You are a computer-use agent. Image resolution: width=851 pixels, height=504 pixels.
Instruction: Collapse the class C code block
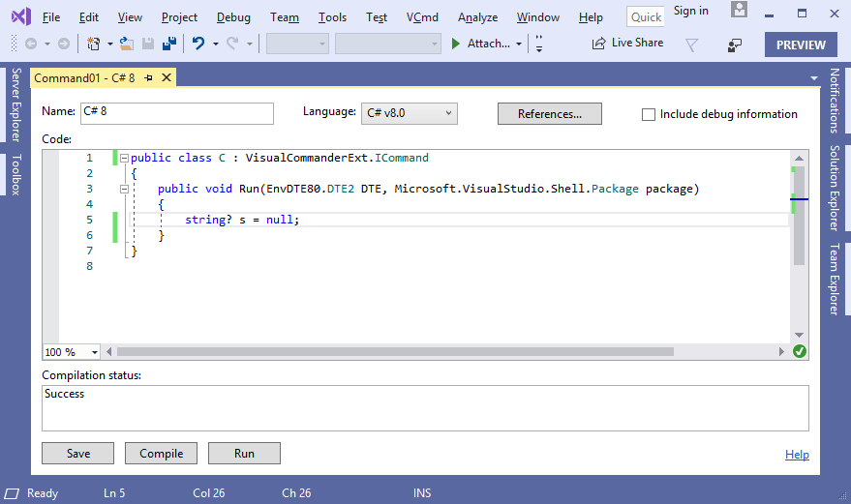tap(124, 158)
